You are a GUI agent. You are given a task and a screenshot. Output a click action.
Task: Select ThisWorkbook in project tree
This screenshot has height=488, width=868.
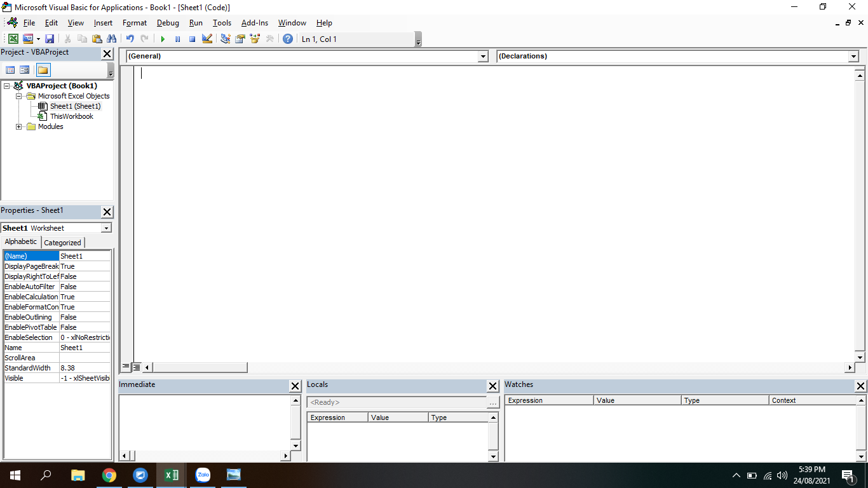click(x=71, y=116)
